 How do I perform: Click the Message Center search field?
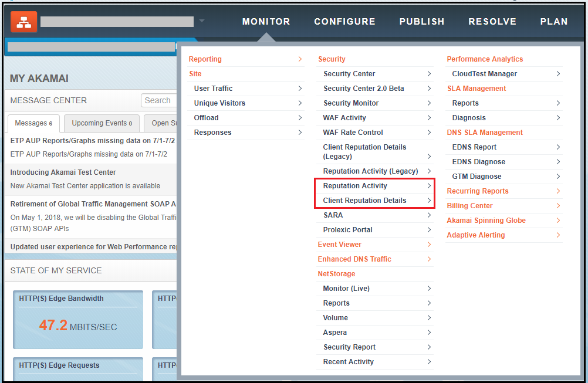[159, 100]
